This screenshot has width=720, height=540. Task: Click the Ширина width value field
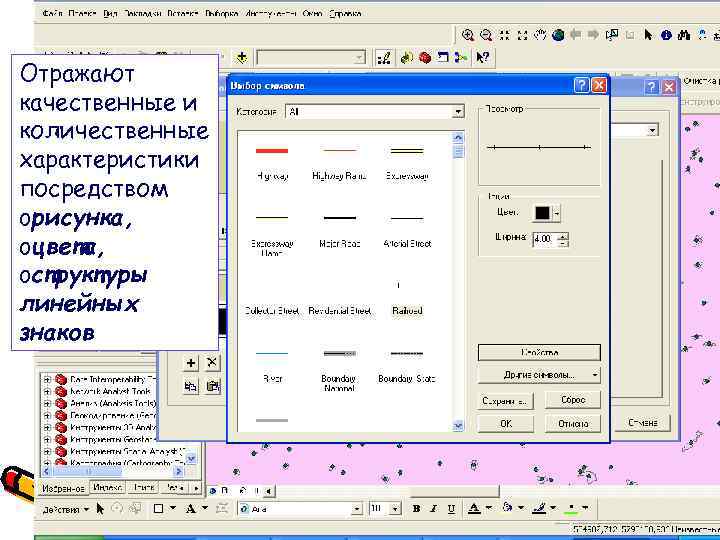(x=546, y=239)
